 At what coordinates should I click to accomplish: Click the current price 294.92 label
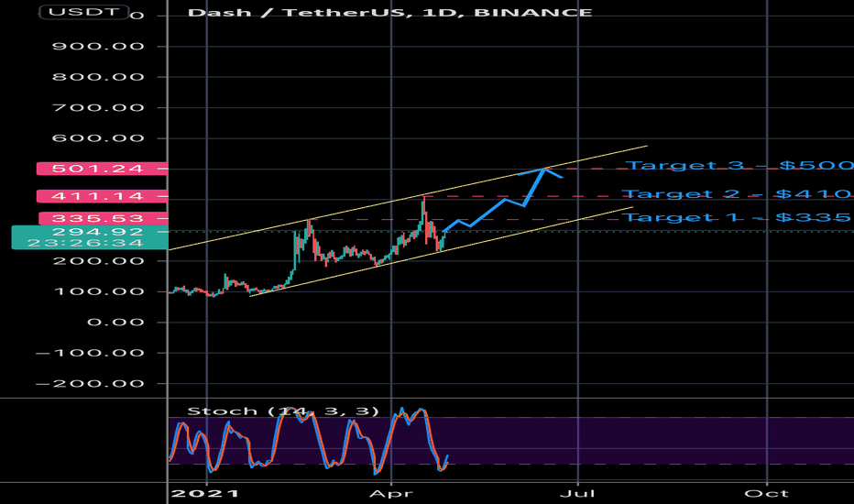[97, 232]
